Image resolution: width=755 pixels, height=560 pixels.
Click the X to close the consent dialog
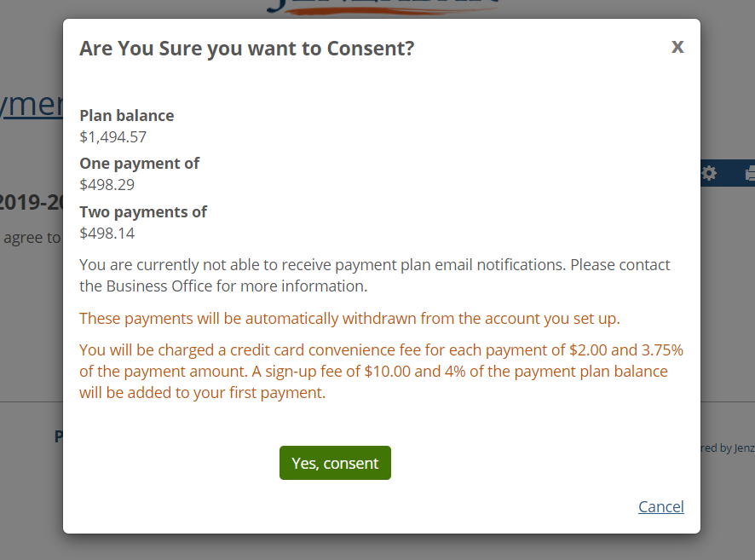pyautogui.click(x=677, y=47)
